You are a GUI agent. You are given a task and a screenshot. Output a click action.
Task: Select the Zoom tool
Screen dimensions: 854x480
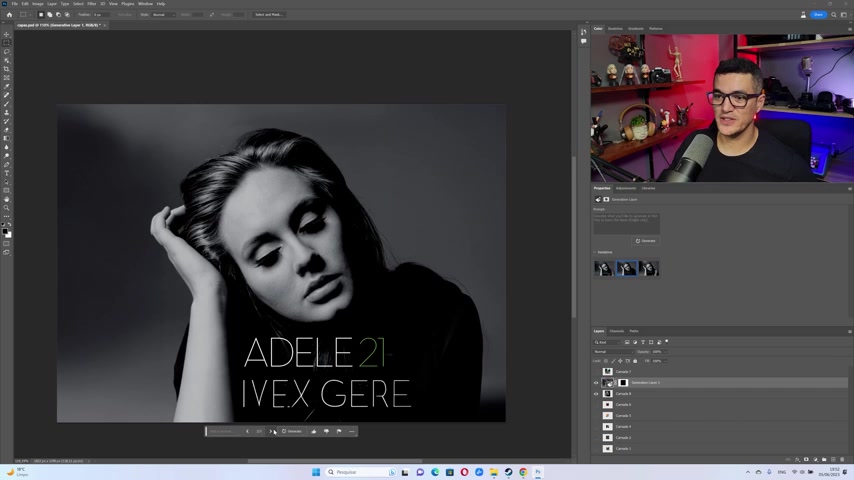7,208
